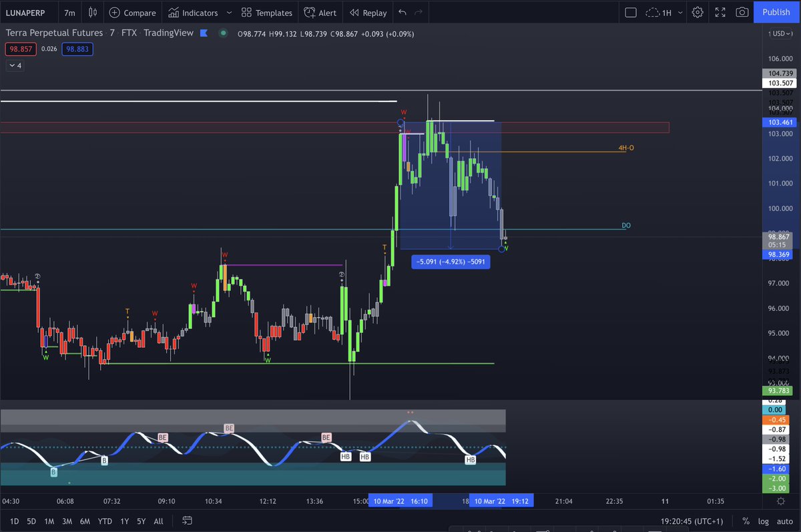The width and height of the screenshot is (801, 532).
Task: Select the 5Y time range
Action: click(x=141, y=521)
